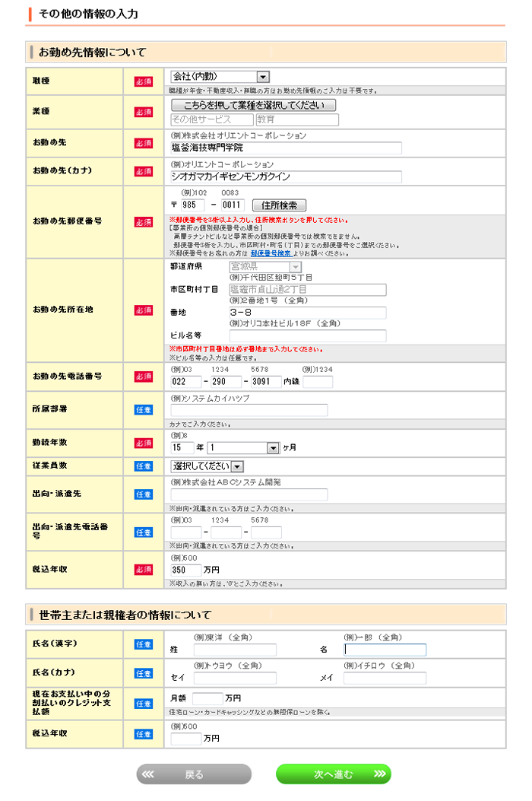Click the 内線 extension field
532x801 pixels.
pyautogui.click(x=318, y=382)
